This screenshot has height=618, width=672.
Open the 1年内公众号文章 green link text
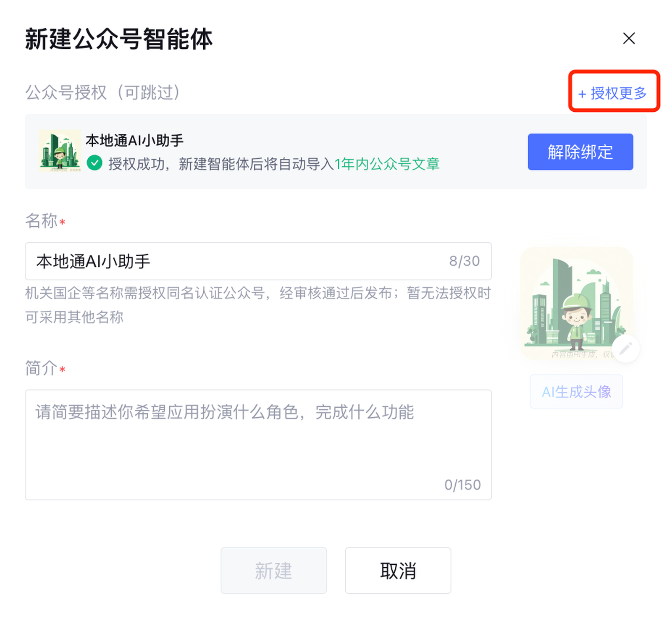387,164
